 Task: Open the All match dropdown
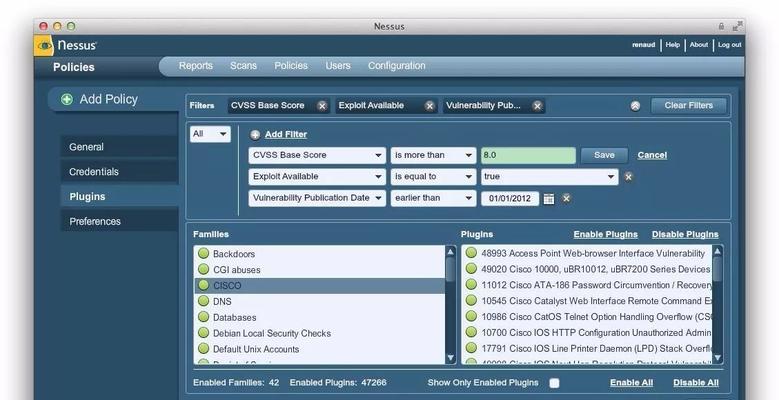[210, 134]
